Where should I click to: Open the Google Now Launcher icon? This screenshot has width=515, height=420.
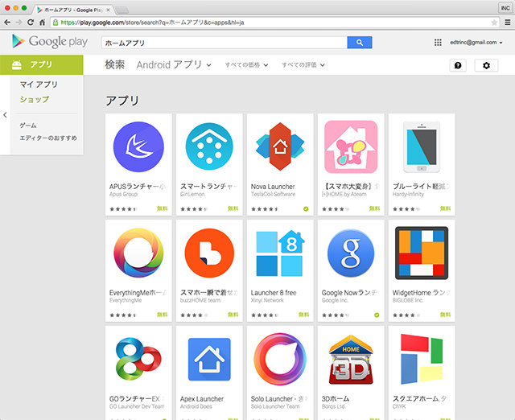pos(351,253)
